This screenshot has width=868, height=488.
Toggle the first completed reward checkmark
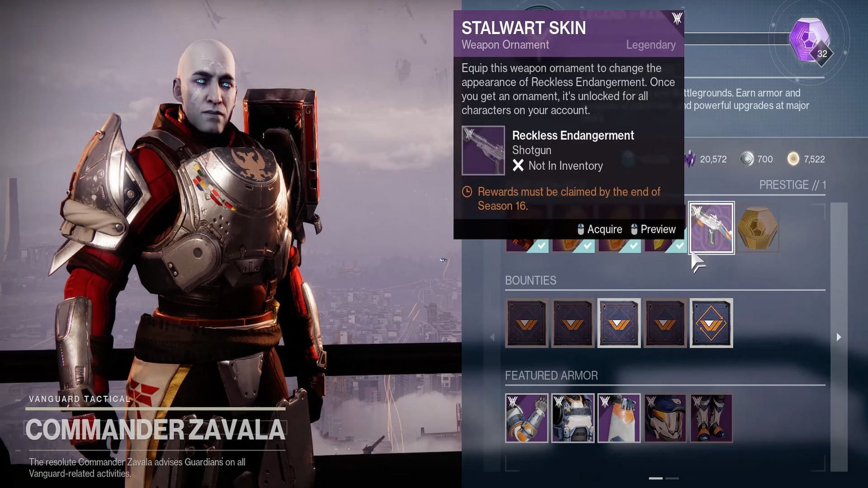pyautogui.click(x=540, y=246)
